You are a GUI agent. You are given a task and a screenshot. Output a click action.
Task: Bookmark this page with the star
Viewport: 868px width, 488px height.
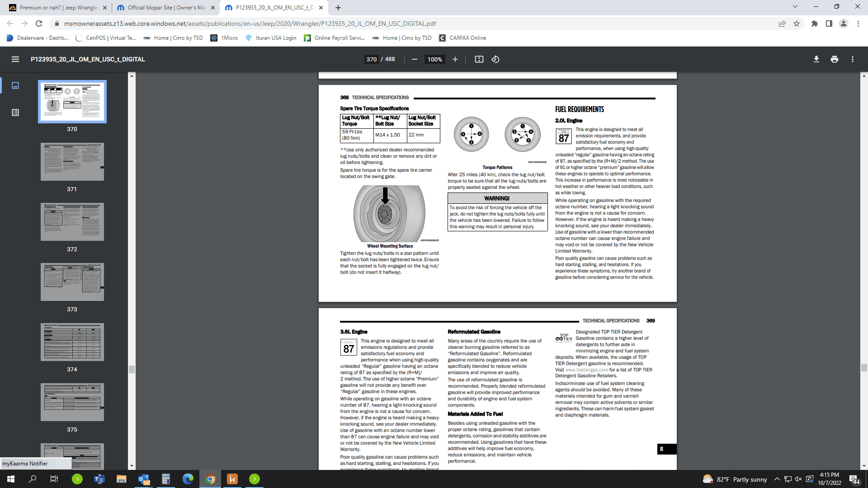tap(797, 23)
